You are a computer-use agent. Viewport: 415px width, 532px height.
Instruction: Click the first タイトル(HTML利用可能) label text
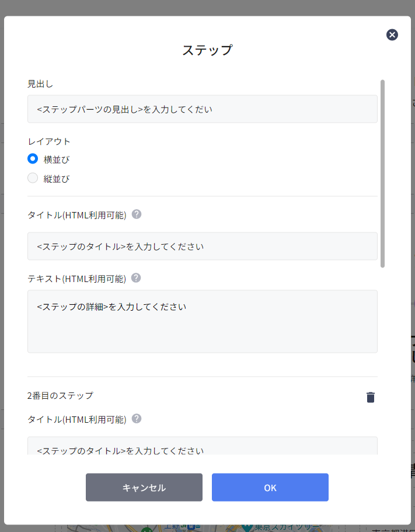(76, 215)
